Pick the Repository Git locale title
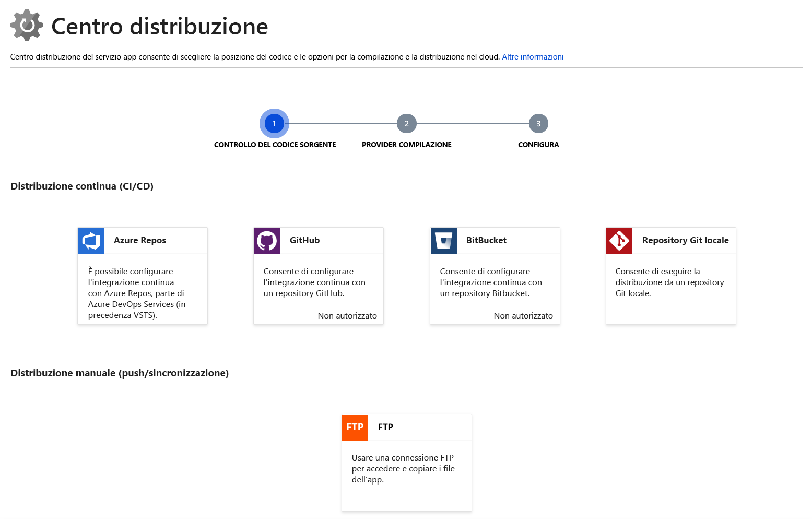Image resolution: width=812 pixels, height=519 pixels. (x=685, y=240)
